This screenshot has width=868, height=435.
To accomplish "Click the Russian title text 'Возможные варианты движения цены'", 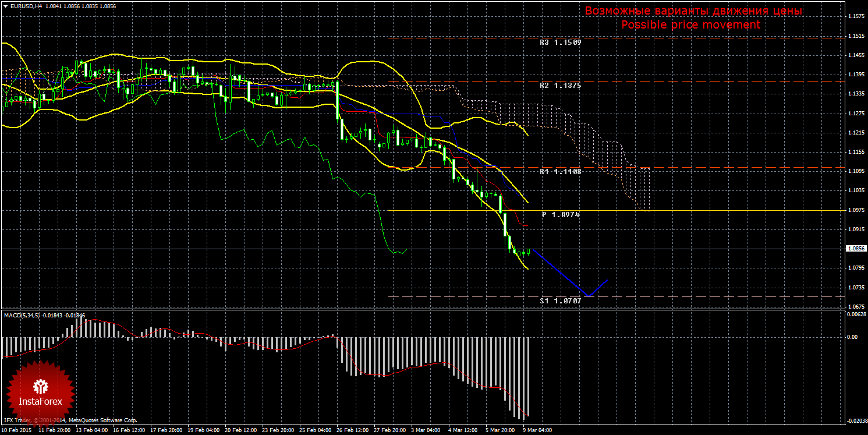I will tap(693, 11).
